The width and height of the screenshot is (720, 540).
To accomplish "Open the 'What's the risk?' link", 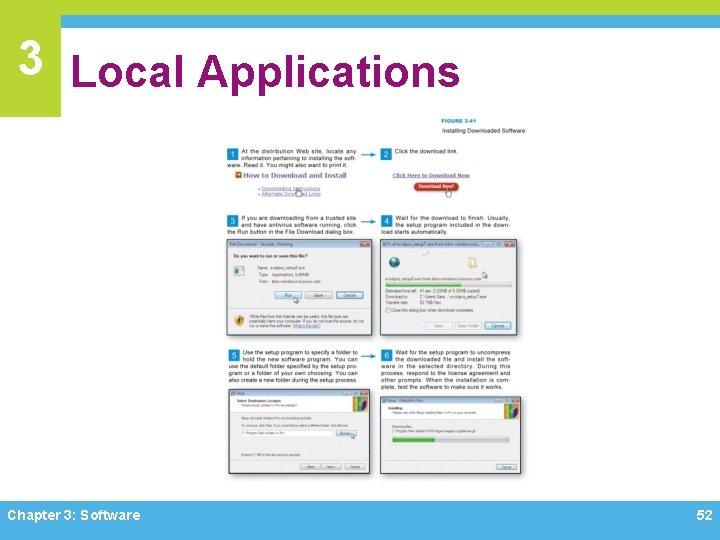I will (x=306, y=326).
